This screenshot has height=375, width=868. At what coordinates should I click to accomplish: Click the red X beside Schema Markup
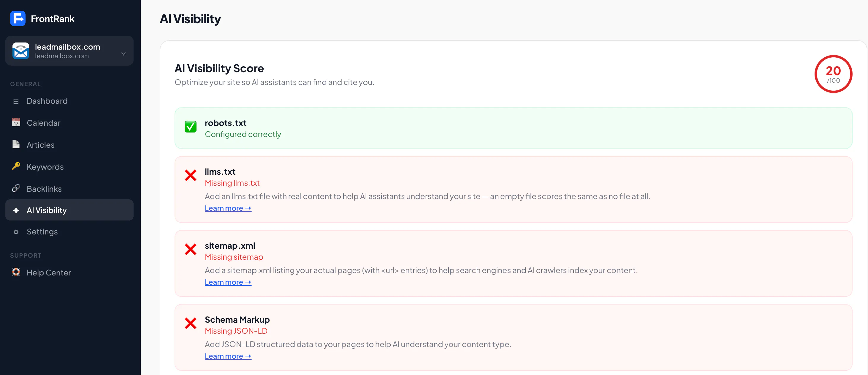pyautogui.click(x=190, y=323)
